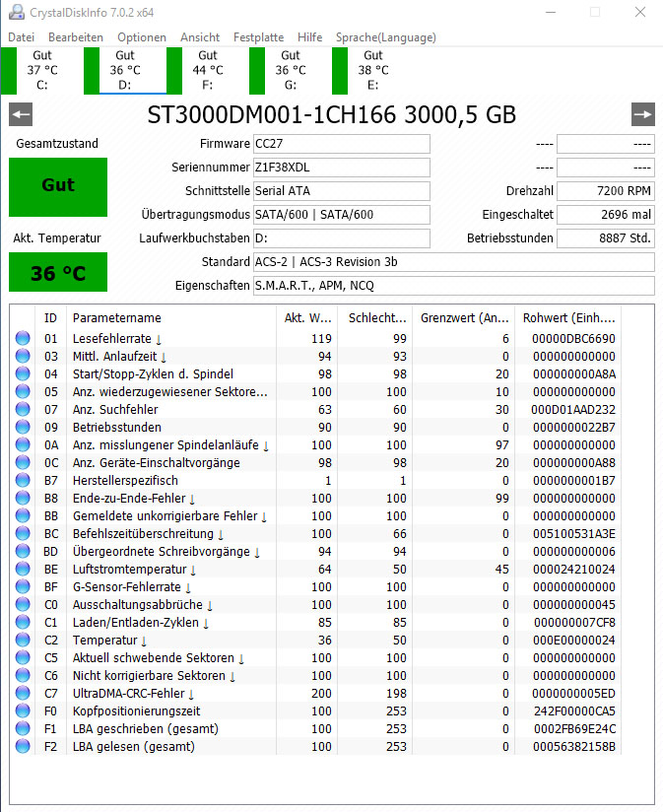Click status orb for G-Sensor-Fehlerrate row
663x812 pixels.
coord(23,586)
